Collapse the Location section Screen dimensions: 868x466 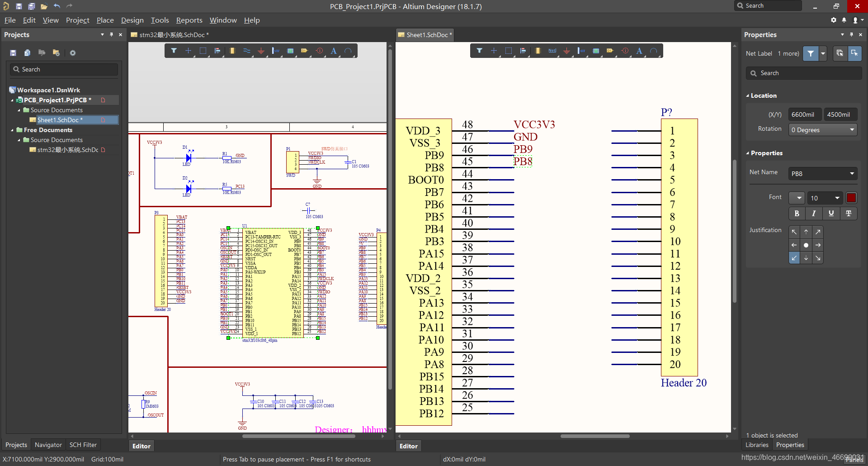(748, 96)
